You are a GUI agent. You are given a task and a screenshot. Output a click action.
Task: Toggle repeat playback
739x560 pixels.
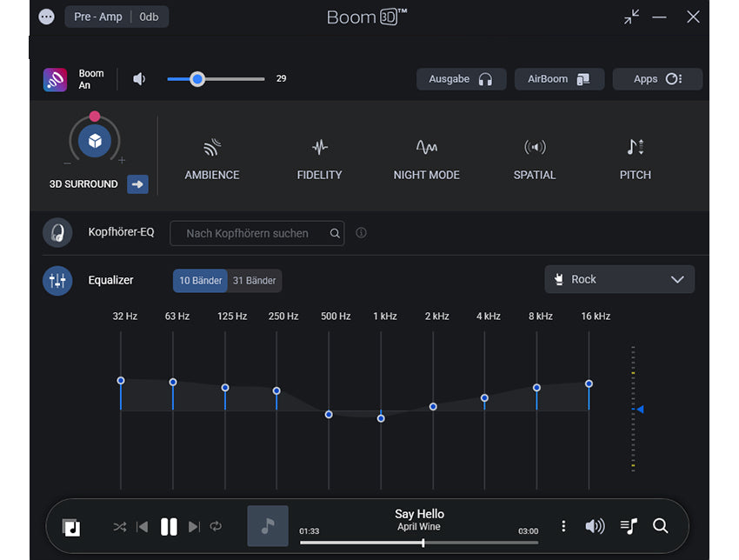click(216, 526)
